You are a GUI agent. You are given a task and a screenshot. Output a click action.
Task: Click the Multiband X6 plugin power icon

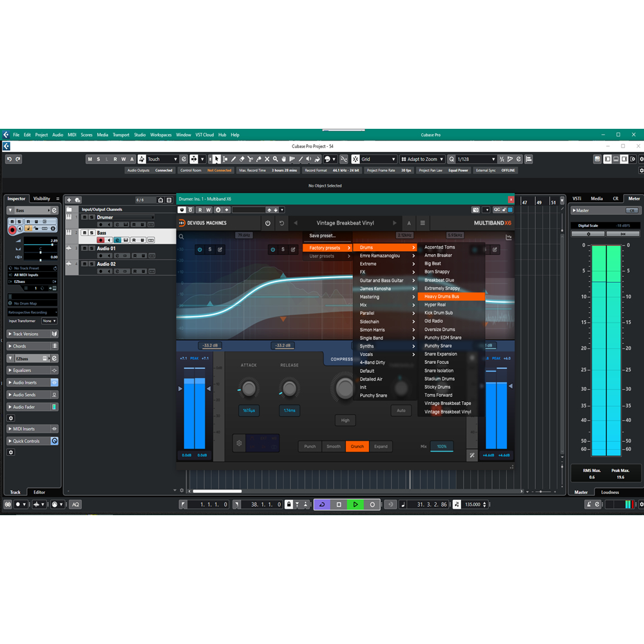tap(268, 223)
